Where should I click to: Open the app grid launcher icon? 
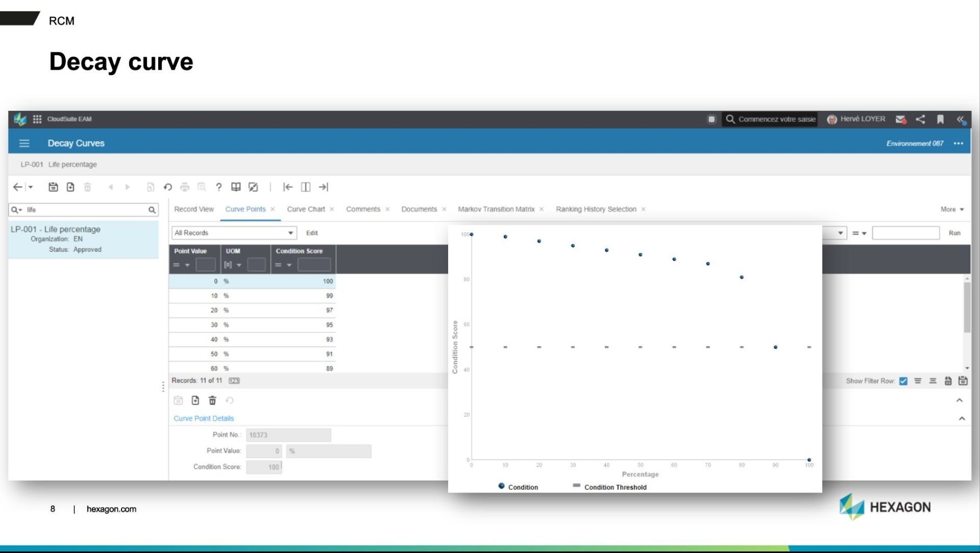pyautogui.click(x=37, y=119)
